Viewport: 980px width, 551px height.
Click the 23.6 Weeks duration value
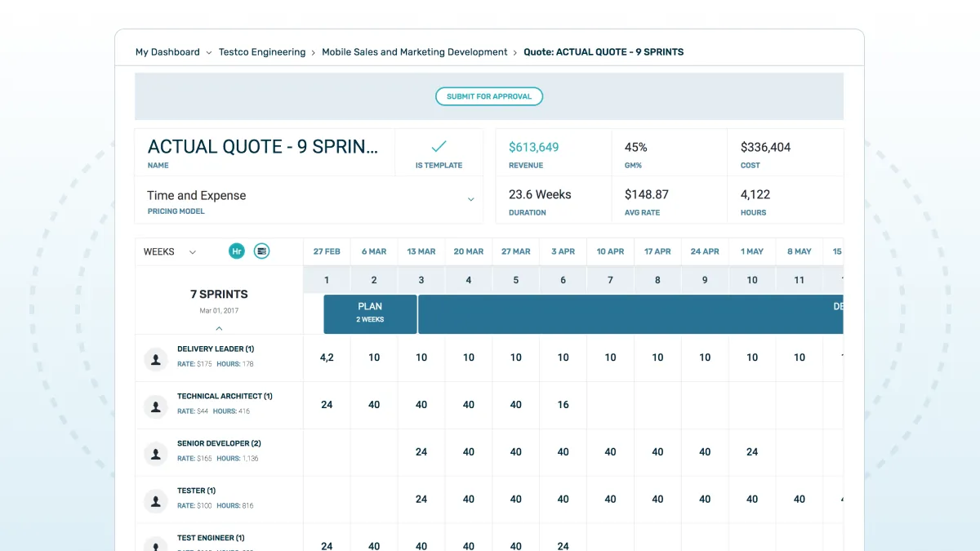[540, 195]
